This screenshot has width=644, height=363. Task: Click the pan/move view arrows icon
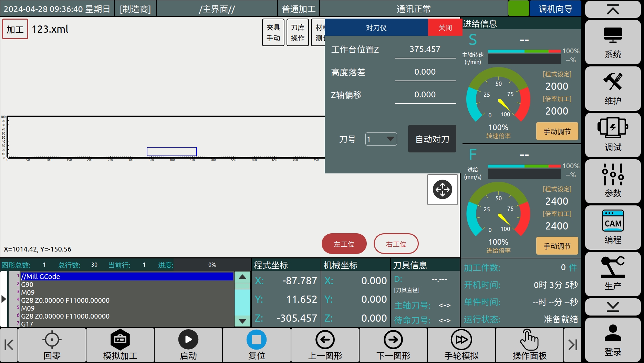(443, 190)
